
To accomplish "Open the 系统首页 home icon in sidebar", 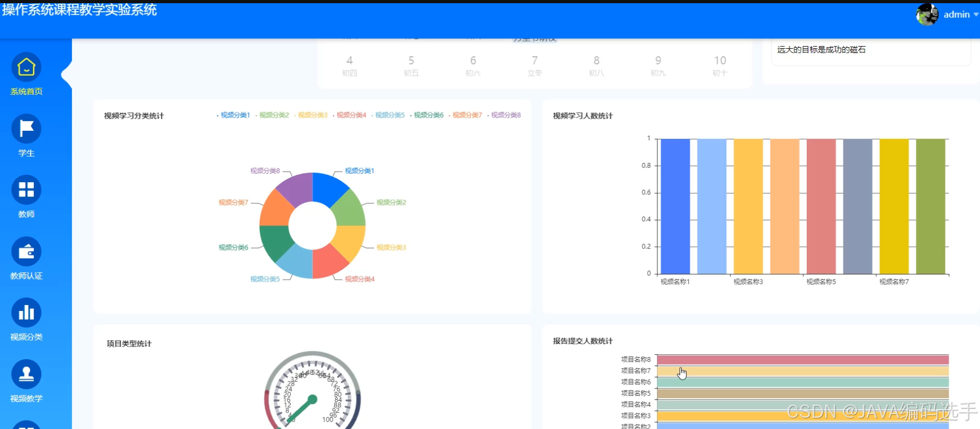I will [x=26, y=67].
